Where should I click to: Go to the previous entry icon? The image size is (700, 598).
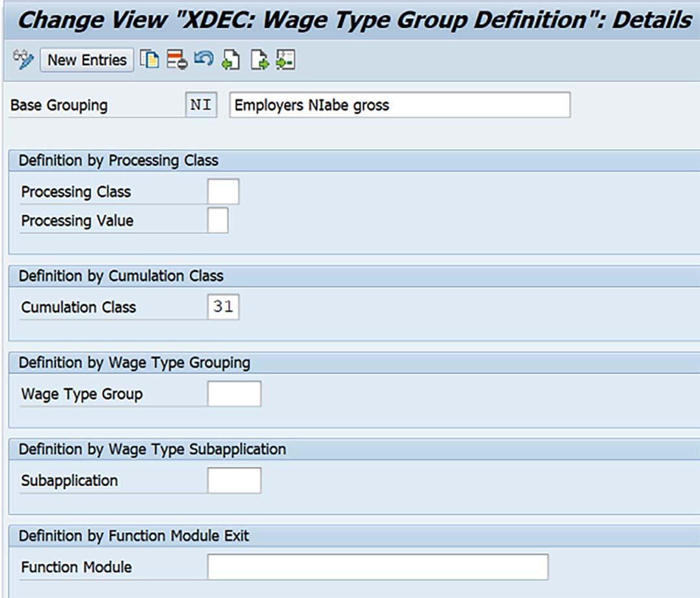231,60
